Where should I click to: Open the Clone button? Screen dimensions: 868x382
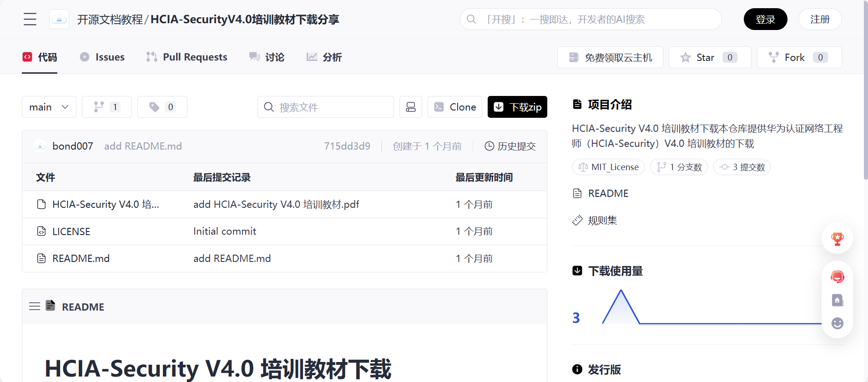tap(455, 107)
